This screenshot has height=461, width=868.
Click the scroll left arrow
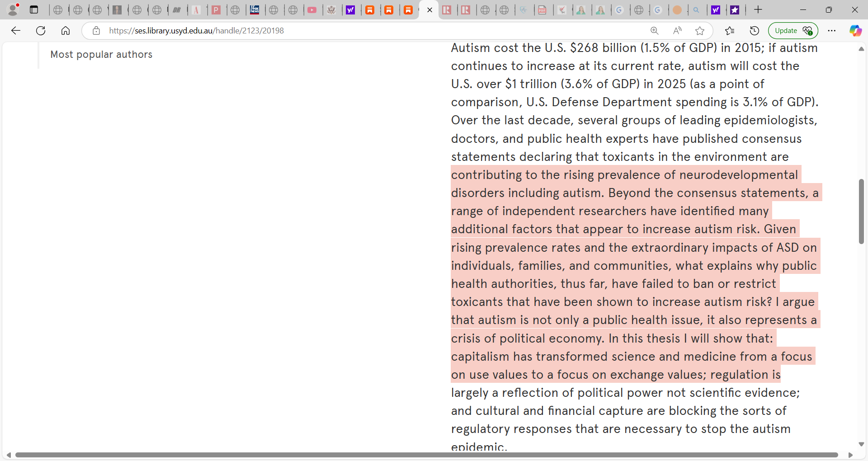click(x=8, y=455)
